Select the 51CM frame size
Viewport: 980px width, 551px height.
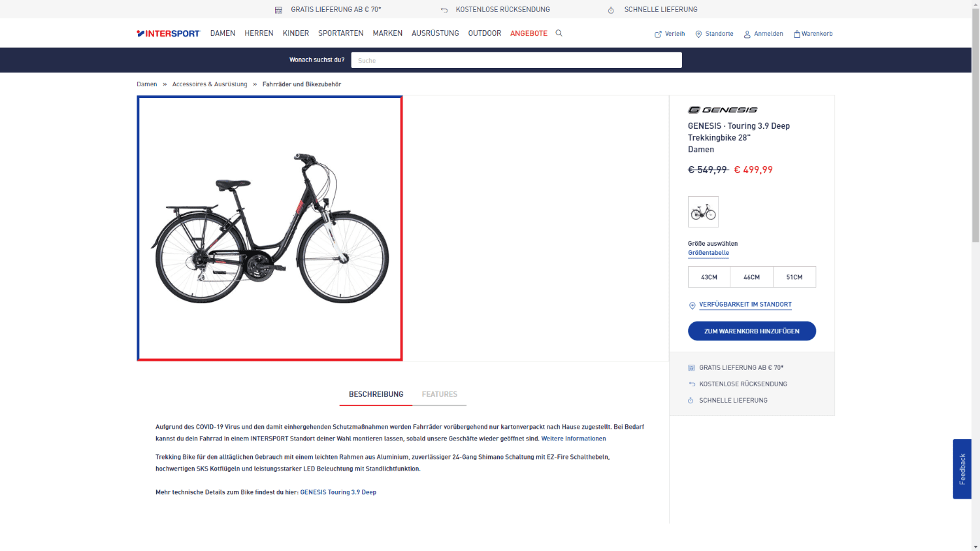point(794,277)
